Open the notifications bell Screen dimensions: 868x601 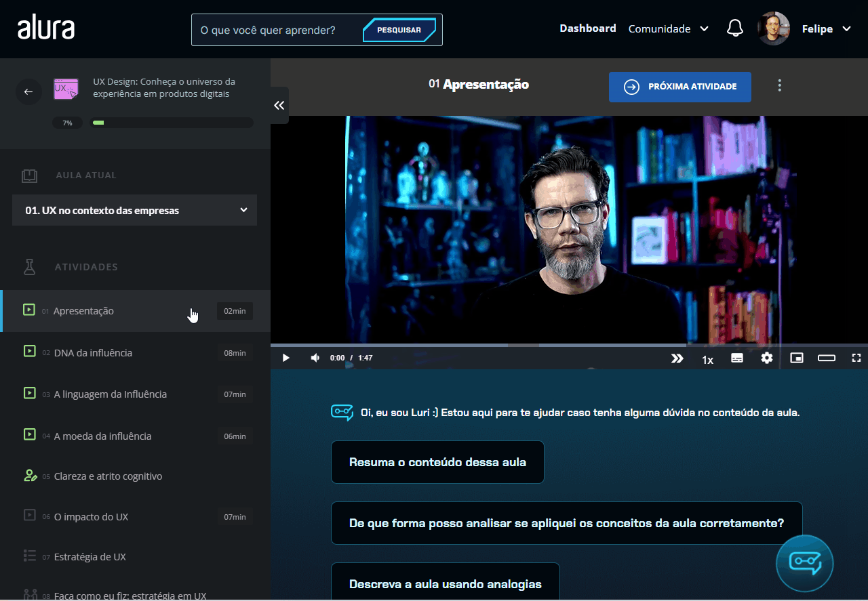[x=735, y=28]
